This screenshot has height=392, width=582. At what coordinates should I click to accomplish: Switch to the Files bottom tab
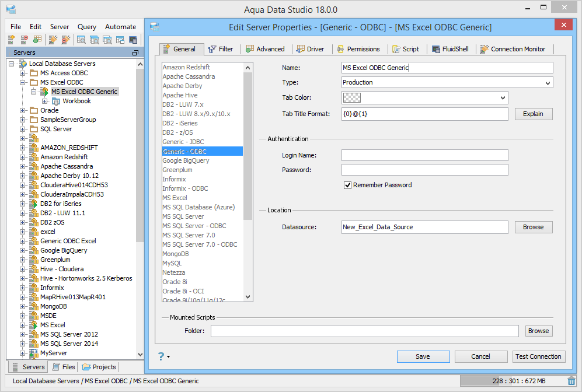(64, 367)
